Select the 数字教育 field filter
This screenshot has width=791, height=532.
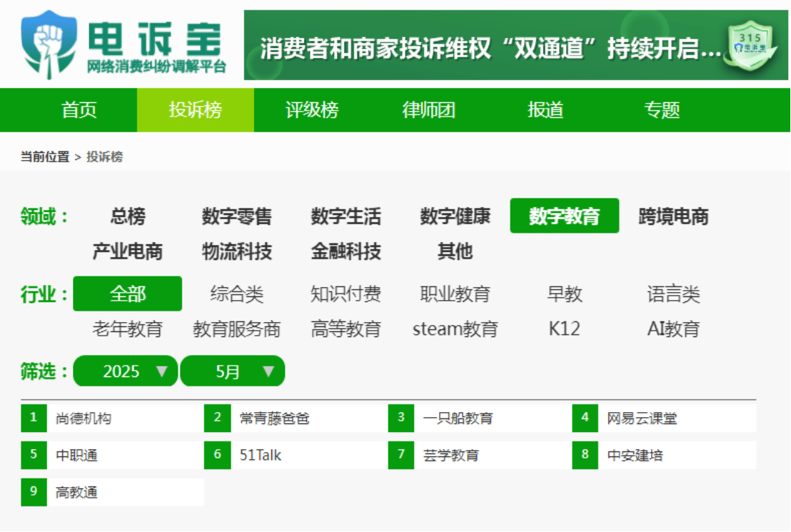(565, 216)
